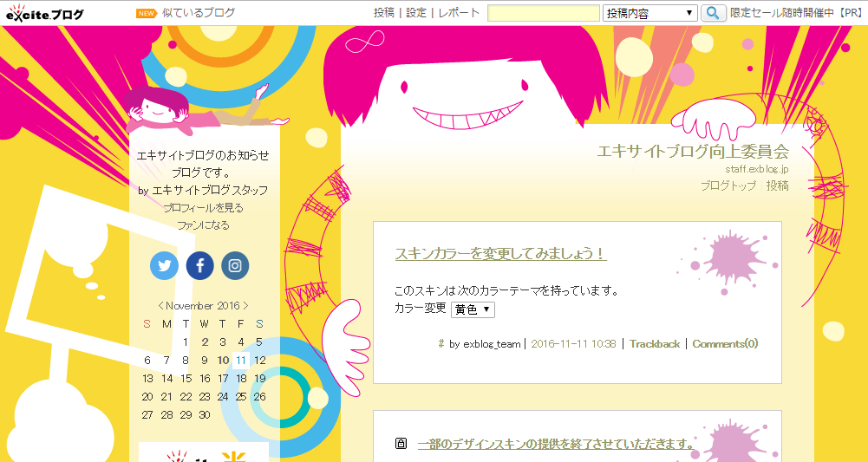The height and width of the screenshot is (462, 868).
Task: Click the NEW badge icon
Action: point(147,13)
